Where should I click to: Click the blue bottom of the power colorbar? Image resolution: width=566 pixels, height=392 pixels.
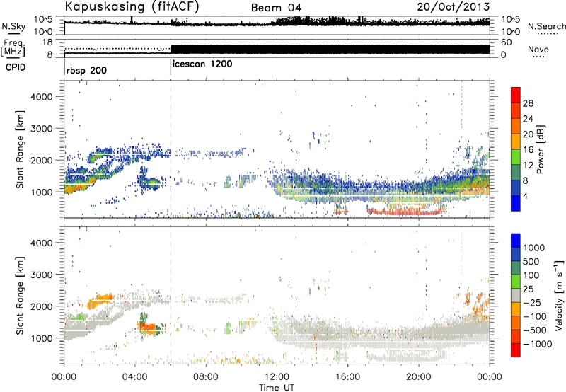(516, 203)
